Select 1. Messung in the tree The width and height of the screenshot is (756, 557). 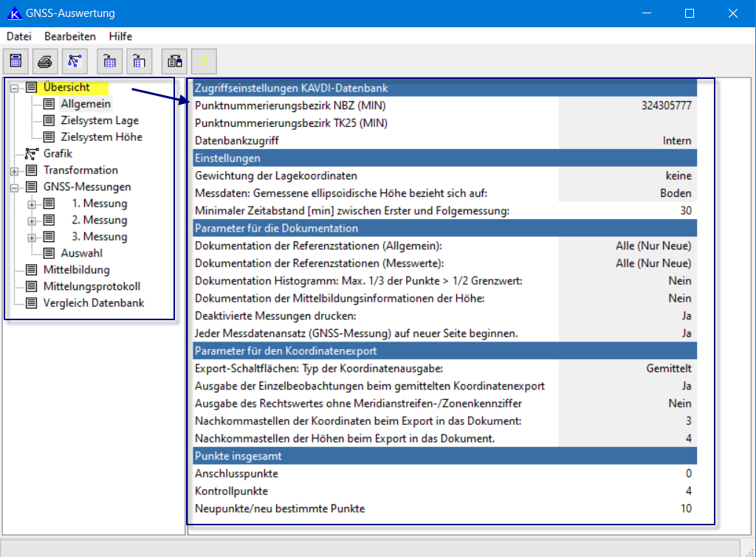(x=100, y=204)
